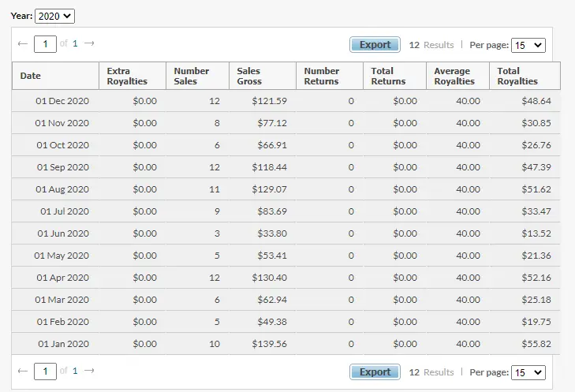Click the top total pages link '1'
This screenshot has width=575, height=392.
[x=75, y=43]
